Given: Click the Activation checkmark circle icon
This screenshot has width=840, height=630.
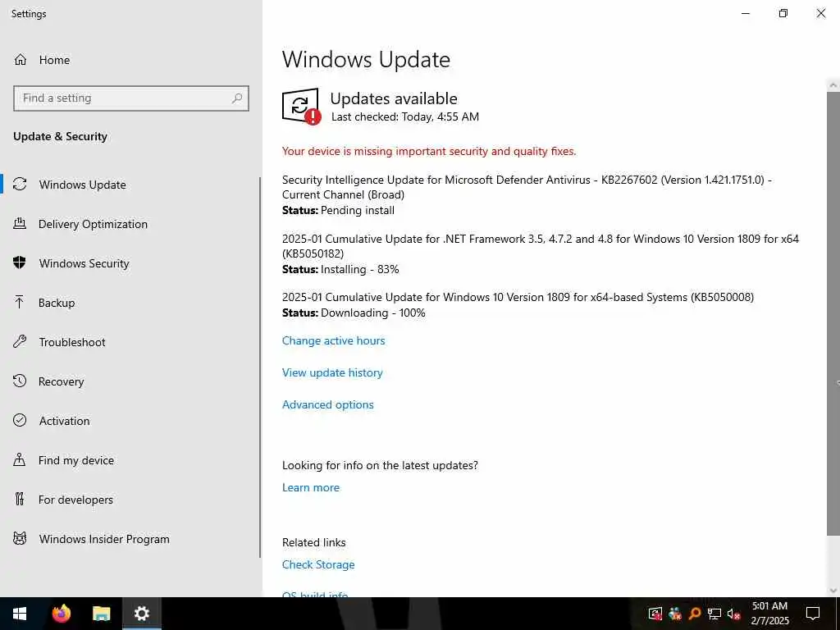Looking at the screenshot, I should 20,421.
